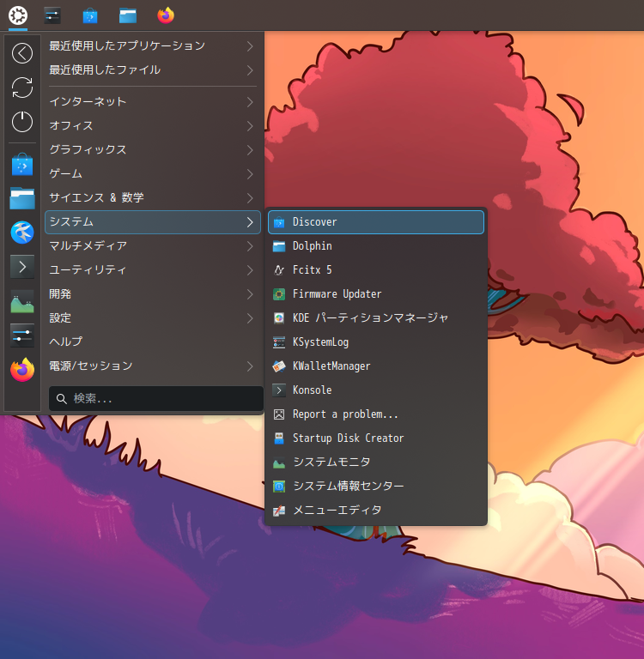Image resolution: width=644 pixels, height=659 pixels.
Task: Select the ヘルプ menu entry
Action: click(x=153, y=342)
